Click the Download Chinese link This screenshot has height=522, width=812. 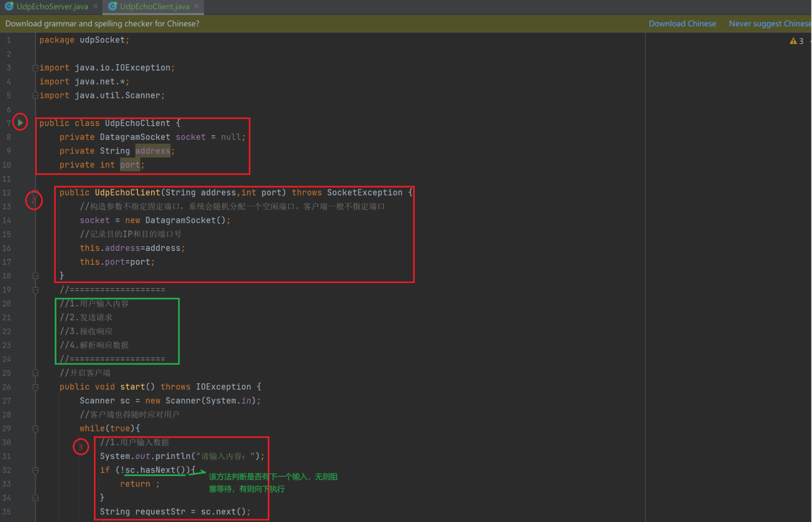[x=682, y=23]
